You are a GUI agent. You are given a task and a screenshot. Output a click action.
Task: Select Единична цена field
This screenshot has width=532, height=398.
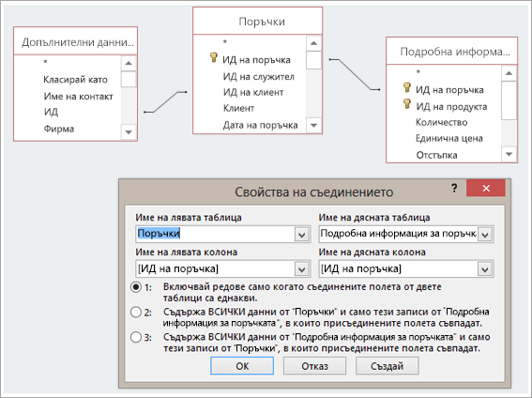click(x=449, y=138)
